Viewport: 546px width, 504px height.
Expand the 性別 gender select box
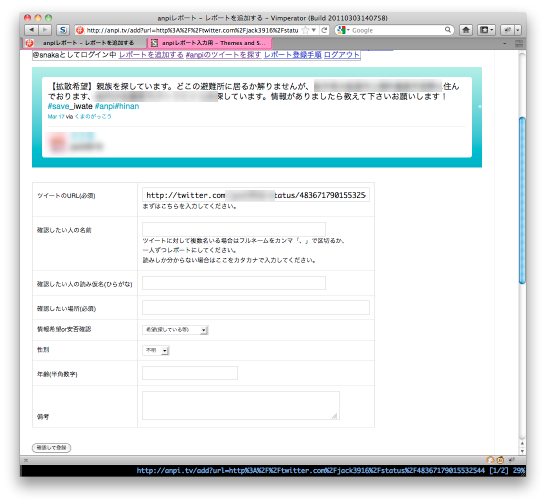[156, 350]
